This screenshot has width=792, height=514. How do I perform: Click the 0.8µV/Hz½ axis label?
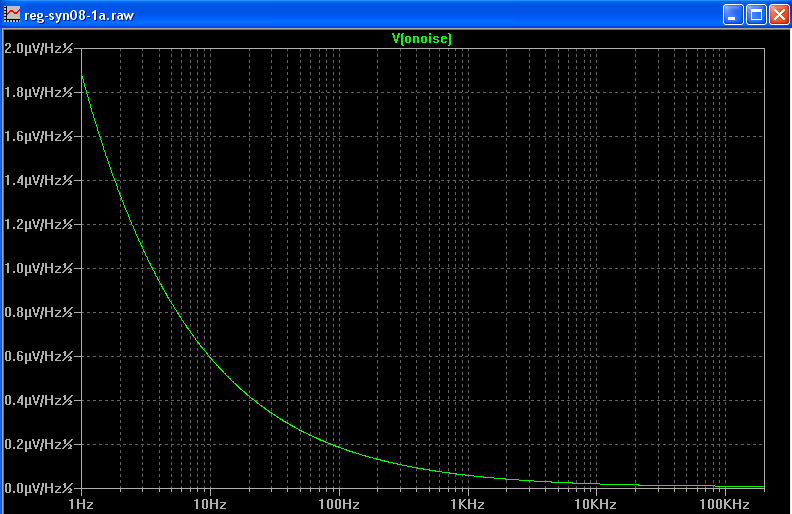tap(38, 313)
